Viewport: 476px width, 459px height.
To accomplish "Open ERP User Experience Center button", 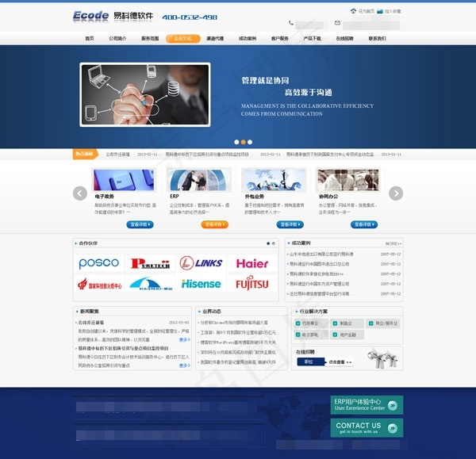I will pos(367,404).
